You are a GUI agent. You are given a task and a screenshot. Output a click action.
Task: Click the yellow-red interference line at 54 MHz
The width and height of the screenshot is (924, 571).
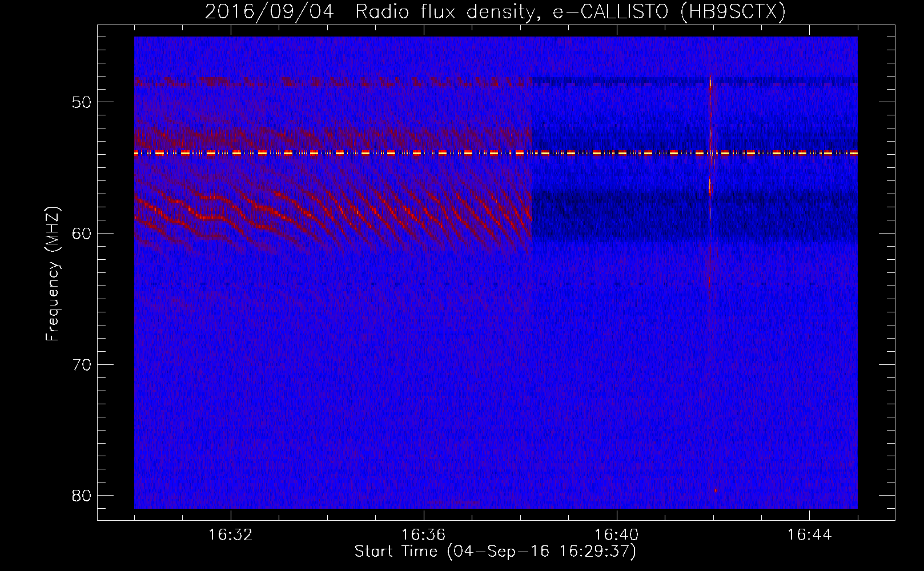496,153
